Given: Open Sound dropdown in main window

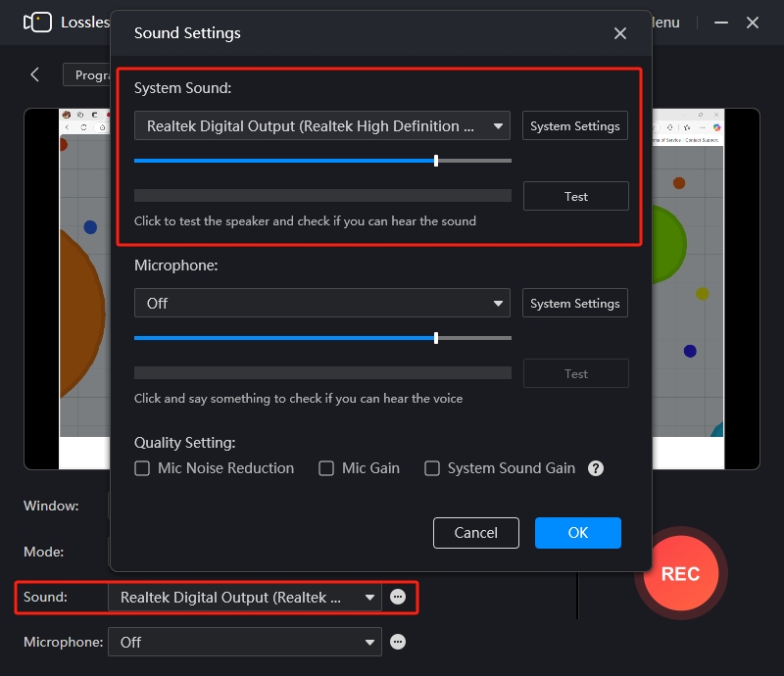Looking at the screenshot, I should [x=244, y=597].
